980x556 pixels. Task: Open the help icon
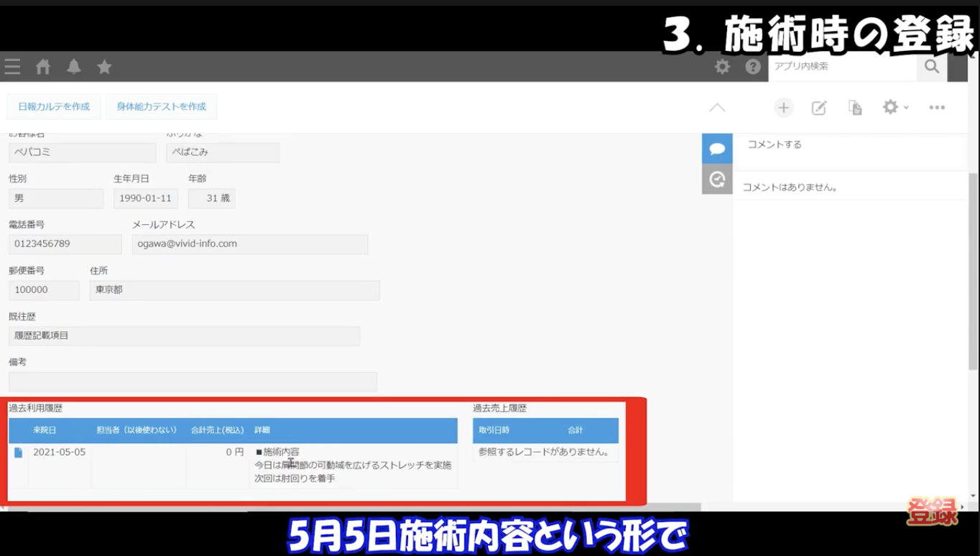point(752,67)
